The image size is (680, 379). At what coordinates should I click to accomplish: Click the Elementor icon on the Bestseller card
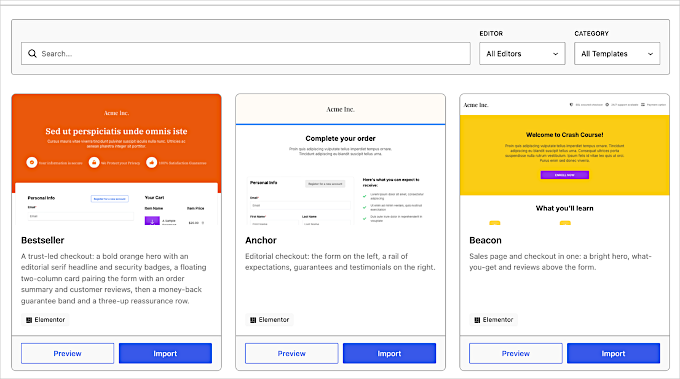pyautogui.click(x=29, y=320)
